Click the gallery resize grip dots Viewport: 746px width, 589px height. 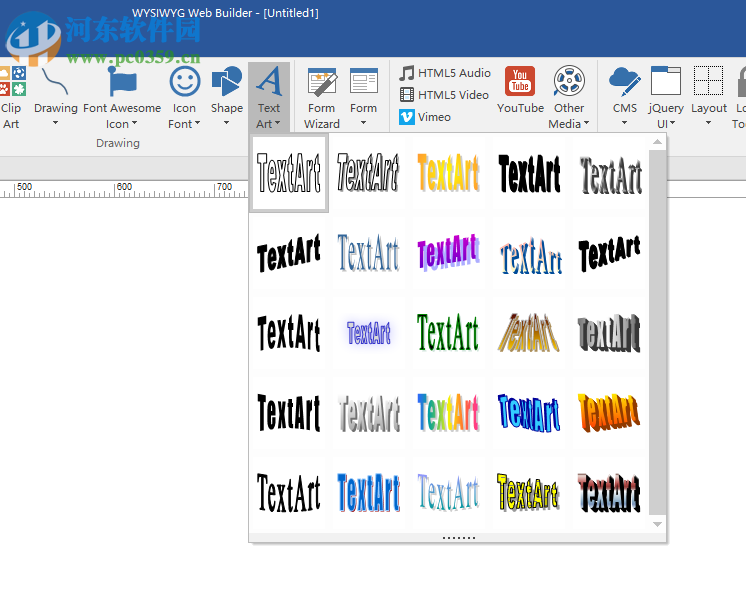tap(459, 538)
